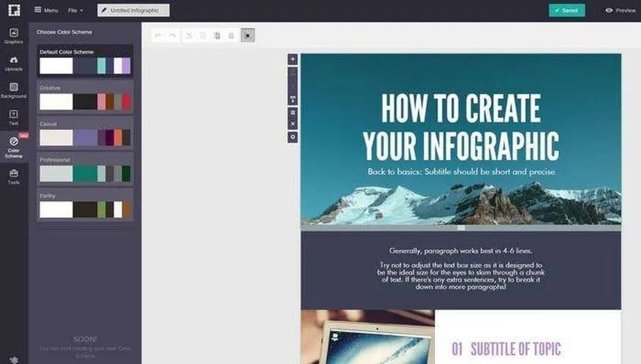Image resolution: width=641 pixels, height=364 pixels.
Task: Click the undo arrow in the toolbar
Action: coord(158,36)
